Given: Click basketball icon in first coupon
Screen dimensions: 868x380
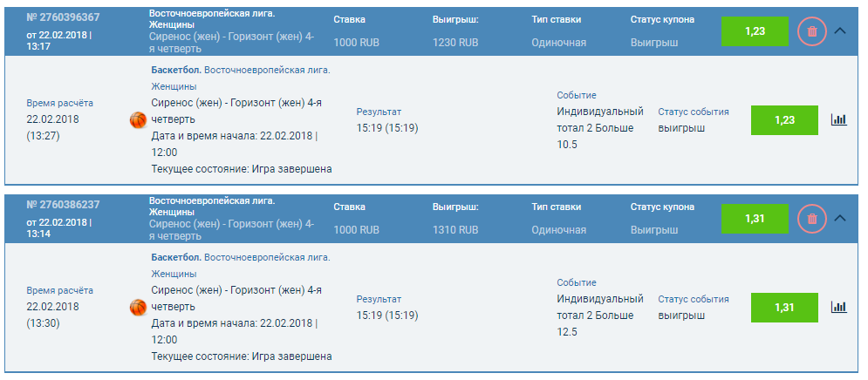Looking at the screenshot, I should tap(138, 120).
